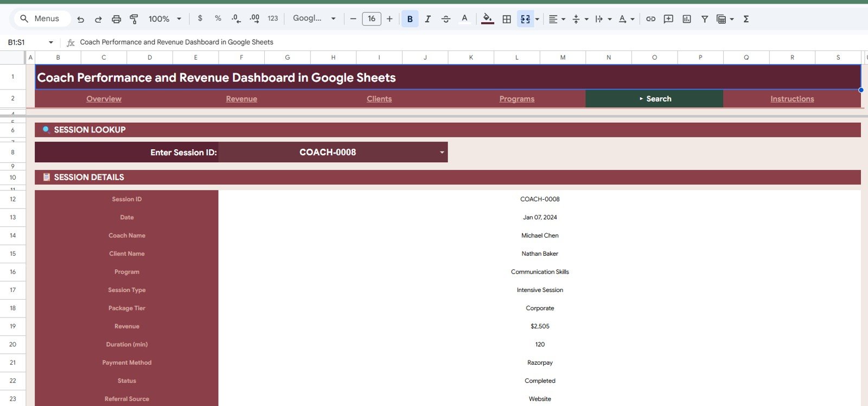Go to the Clients tab link
868x406 pixels.
[x=379, y=99]
